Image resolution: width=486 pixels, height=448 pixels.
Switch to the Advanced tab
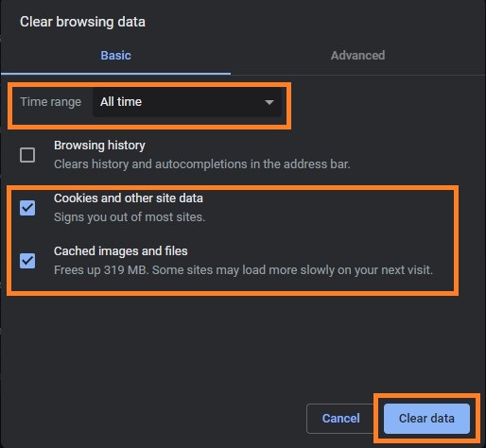357,56
